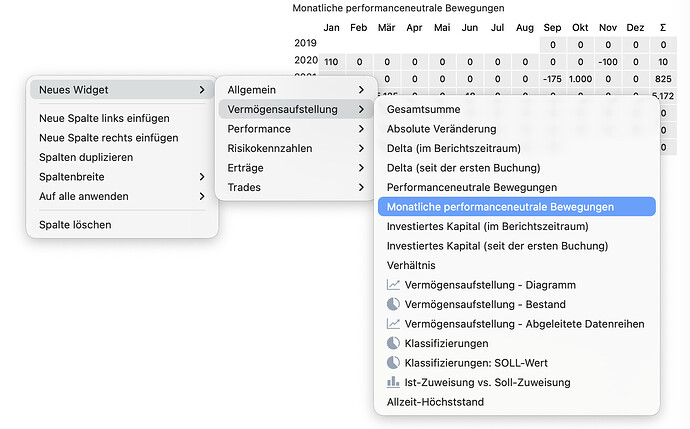
Task: Expand the Erträge submenu
Action: (x=295, y=168)
